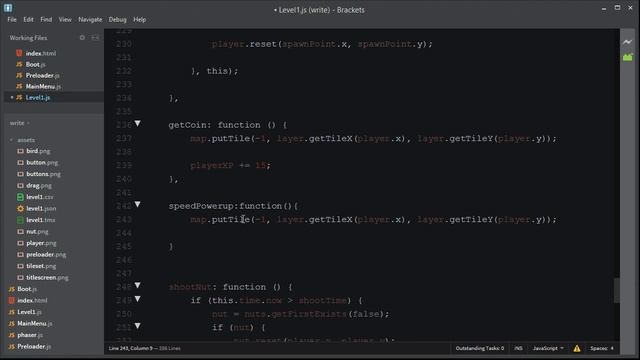Viewport: 640px width, 360px height.
Task: Open buttons.png in assets folder
Action: pos(43,174)
